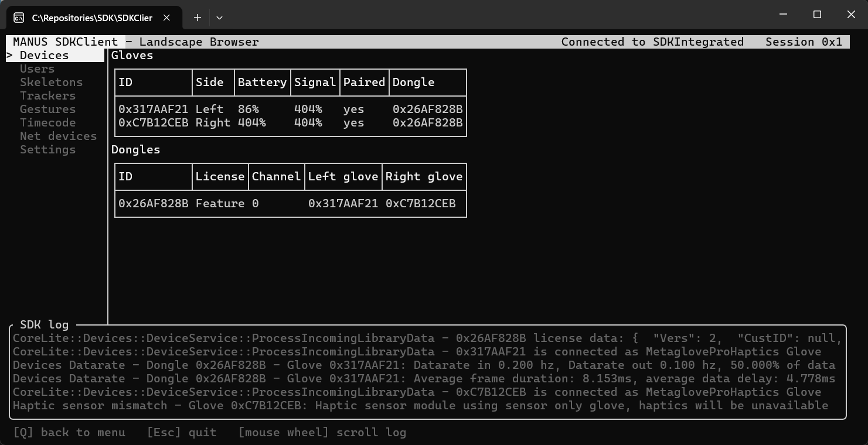Screen dimensions: 868x445
Task: Click the Right glove 0xC7B12CEB row
Action: click(290, 122)
